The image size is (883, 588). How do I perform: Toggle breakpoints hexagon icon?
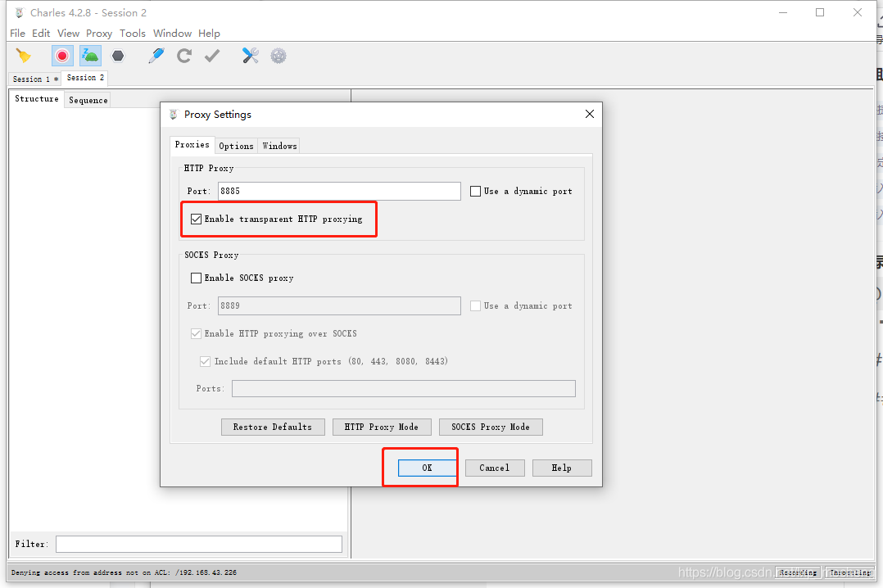118,56
